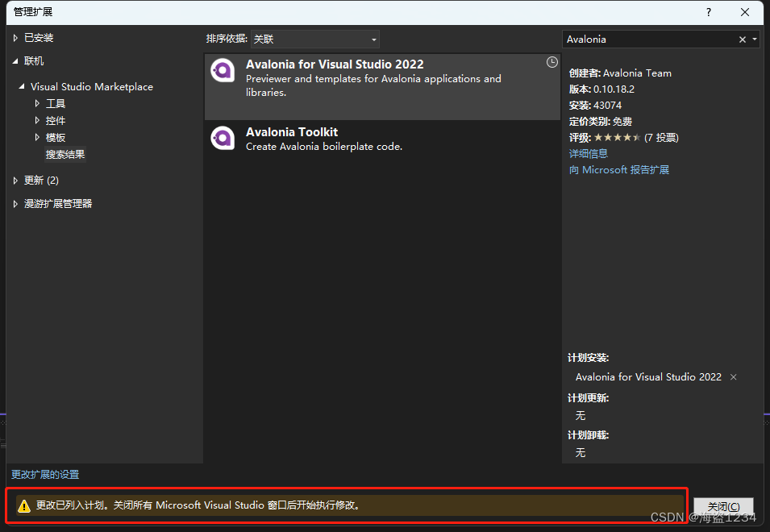Select the 模板 label
This screenshot has width=770, height=532.
coord(56,137)
